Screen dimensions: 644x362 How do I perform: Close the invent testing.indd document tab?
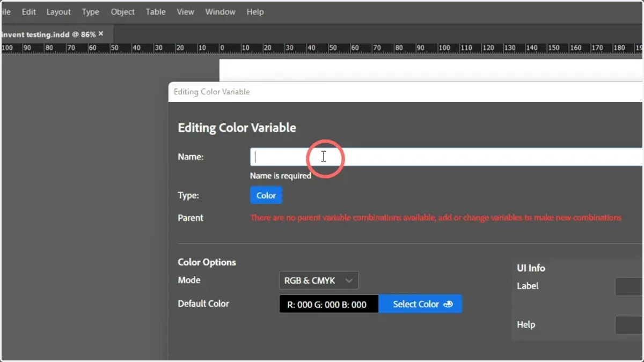[x=101, y=34]
